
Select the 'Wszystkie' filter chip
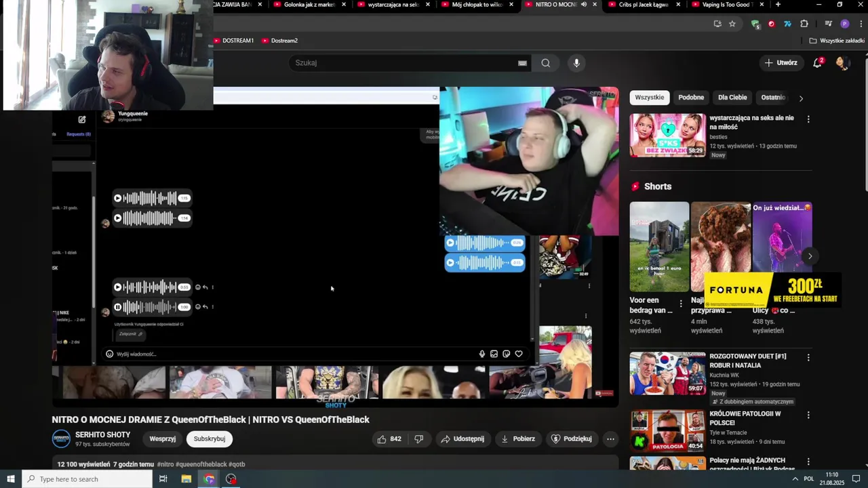click(x=650, y=98)
